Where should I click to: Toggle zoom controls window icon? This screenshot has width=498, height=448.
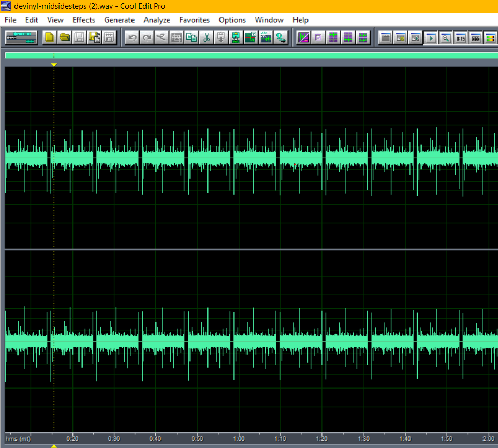(x=445, y=37)
